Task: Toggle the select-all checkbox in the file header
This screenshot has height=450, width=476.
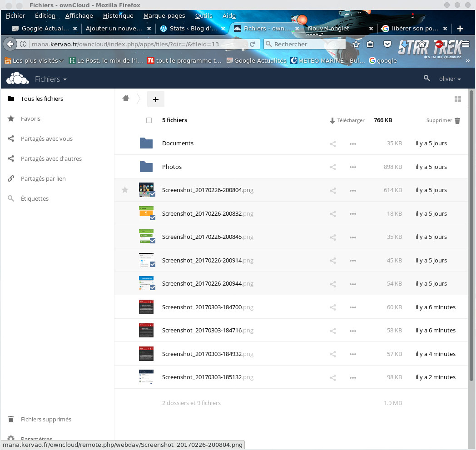Action: (149, 120)
